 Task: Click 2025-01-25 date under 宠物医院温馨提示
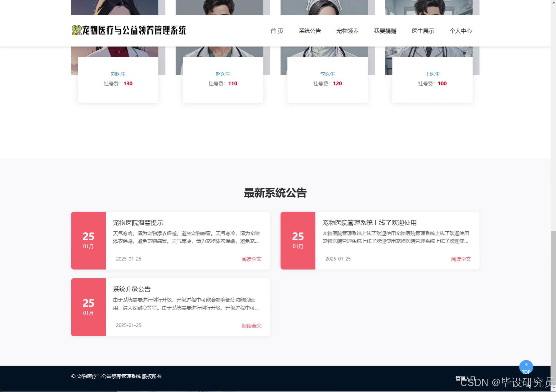click(128, 259)
